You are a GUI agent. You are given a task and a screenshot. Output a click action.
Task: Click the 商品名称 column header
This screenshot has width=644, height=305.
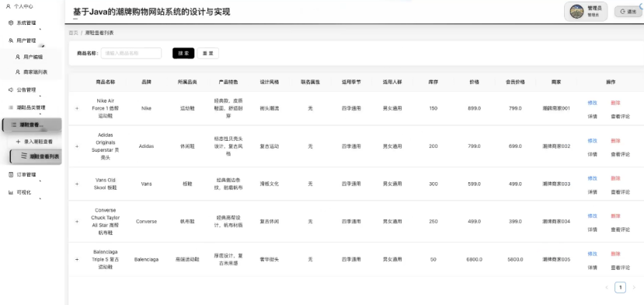[106, 82]
